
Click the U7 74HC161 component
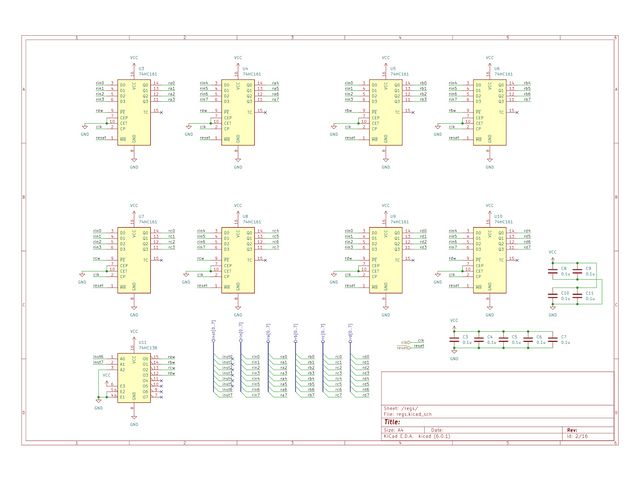click(x=134, y=260)
